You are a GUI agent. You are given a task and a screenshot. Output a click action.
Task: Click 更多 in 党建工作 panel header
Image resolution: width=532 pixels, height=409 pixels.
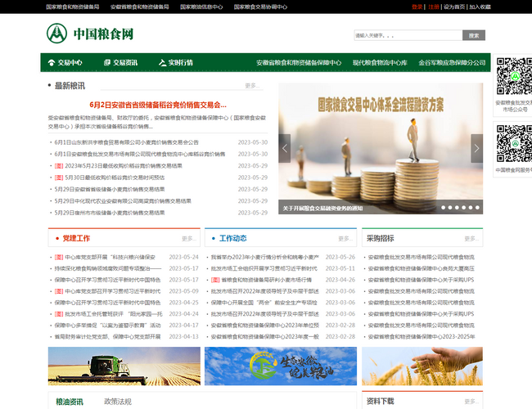coord(189,238)
